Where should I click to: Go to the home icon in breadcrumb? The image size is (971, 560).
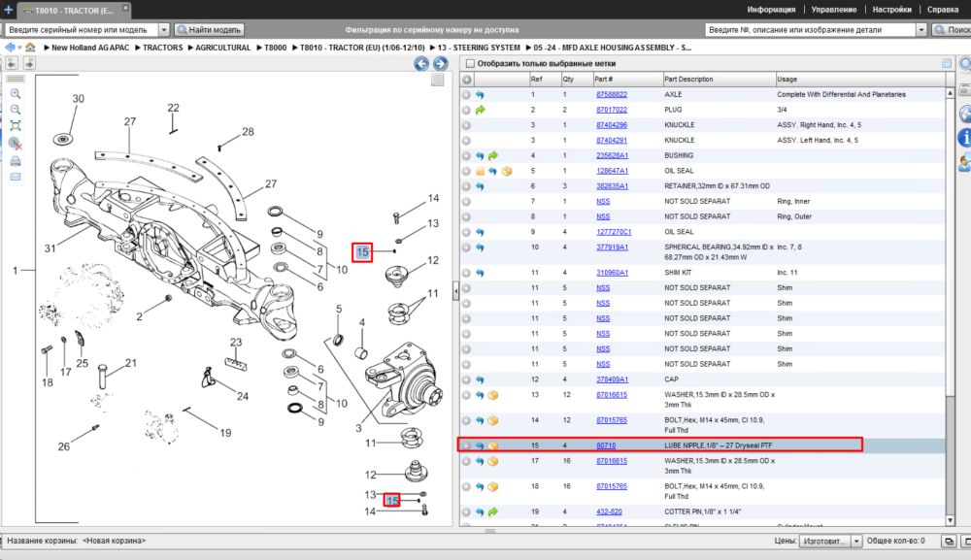tap(30, 47)
